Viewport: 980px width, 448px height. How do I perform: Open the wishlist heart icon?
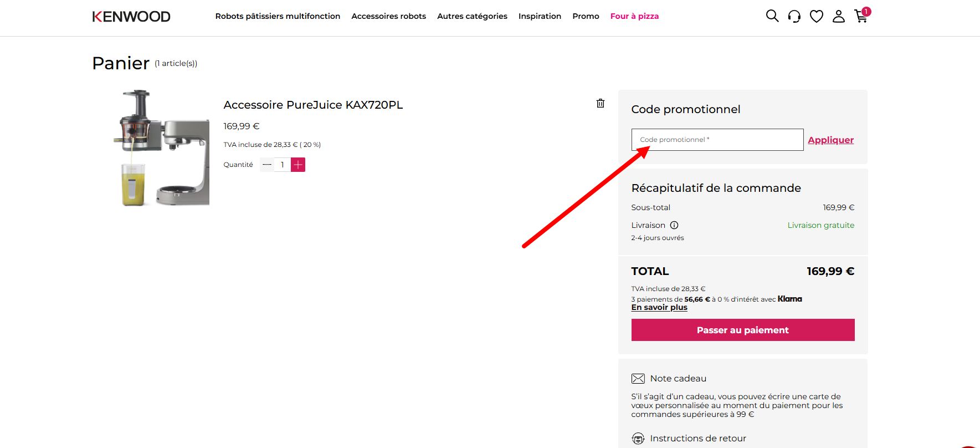816,17
